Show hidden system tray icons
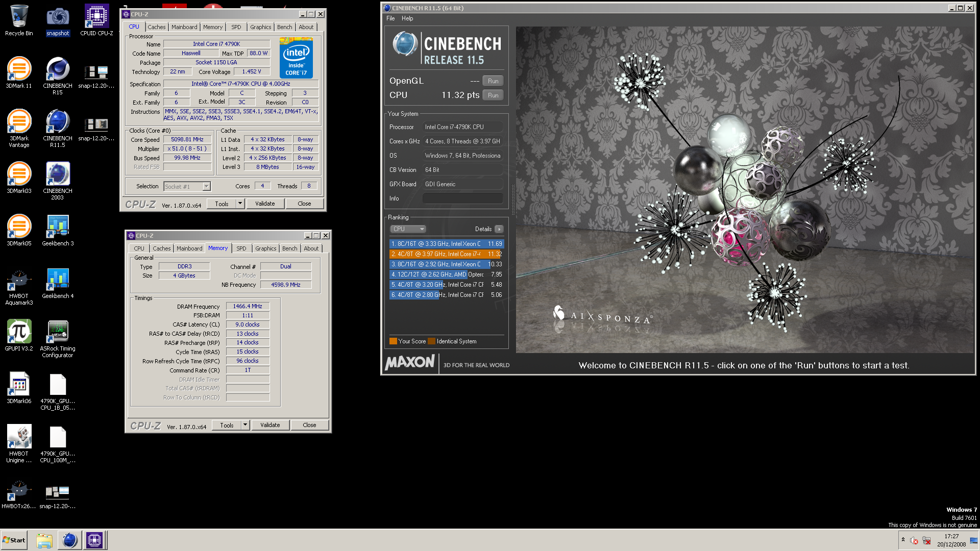980x551 pixels. [x=903, y=540]
